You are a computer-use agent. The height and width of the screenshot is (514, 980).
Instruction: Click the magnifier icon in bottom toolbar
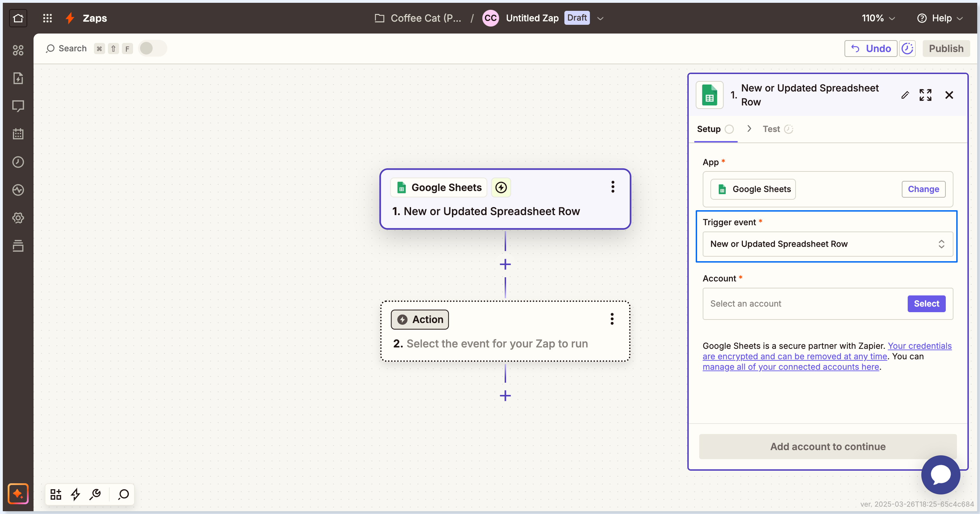[123, 494]
